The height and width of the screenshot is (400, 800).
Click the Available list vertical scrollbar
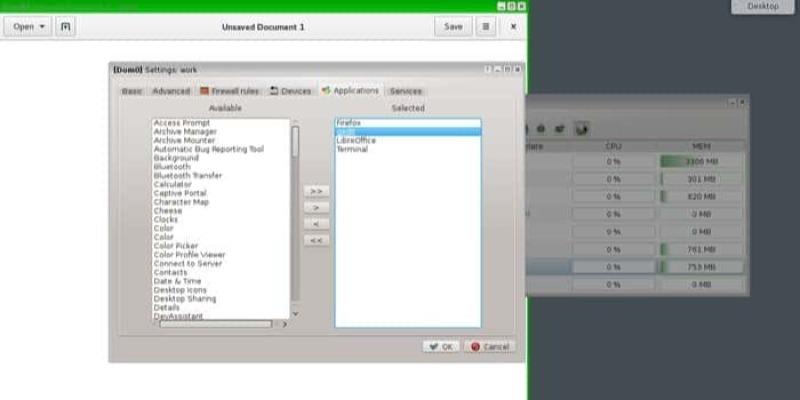[x=295, y=142]
